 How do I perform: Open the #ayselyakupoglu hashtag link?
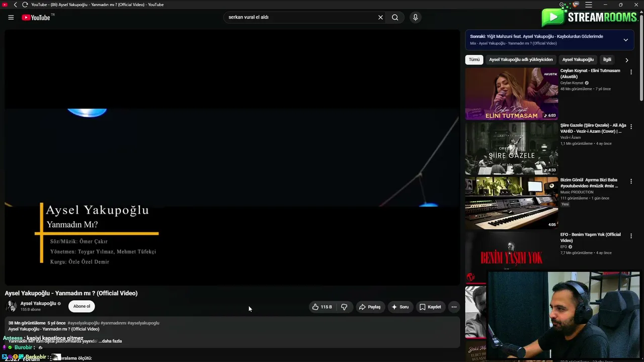coord(143,323)
